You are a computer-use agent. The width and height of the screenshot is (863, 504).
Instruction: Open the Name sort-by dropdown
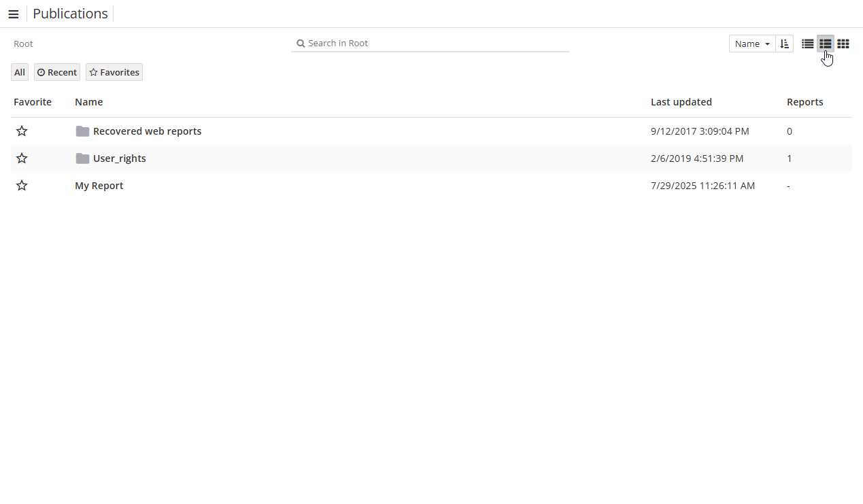tap(752, 44)
